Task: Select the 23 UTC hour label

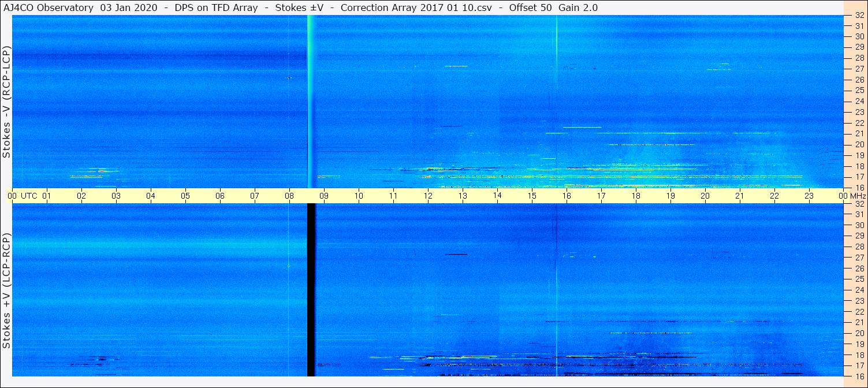Action: pos(809,196)
